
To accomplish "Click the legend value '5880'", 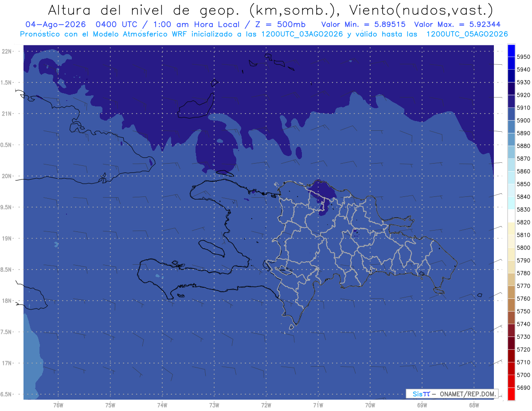I will click(523, 146).
